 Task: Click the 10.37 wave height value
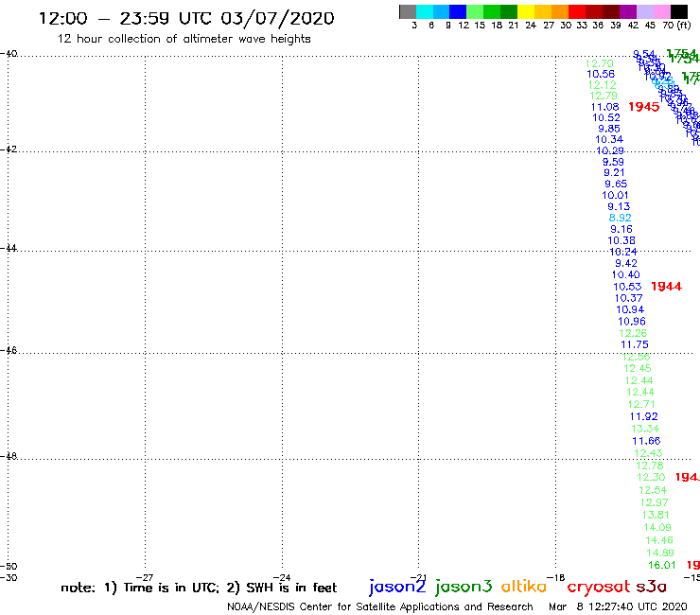point(628,298)
